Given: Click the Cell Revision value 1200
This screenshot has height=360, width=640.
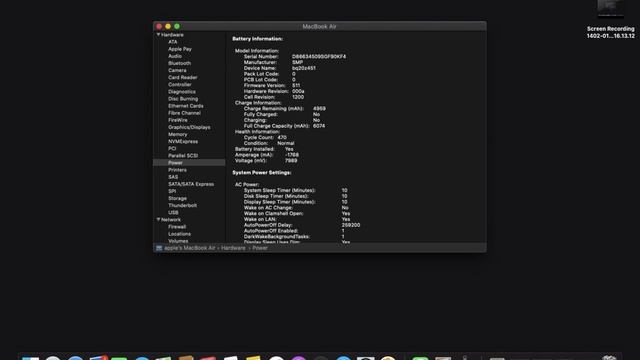Looking at the screenshot, I should coord(298,97).
